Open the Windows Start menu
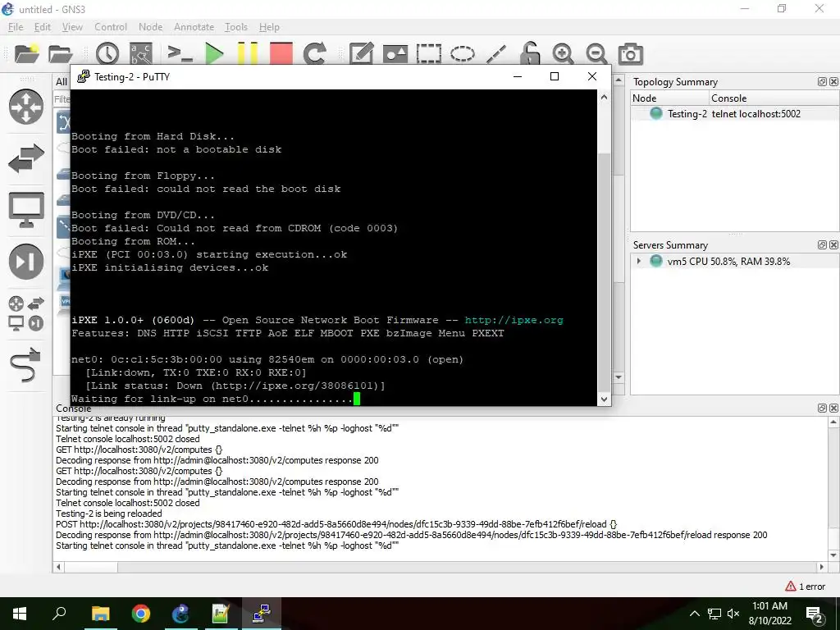Image resolution: width=840 pixels, height=630 pixels. (x=20, y=614)
